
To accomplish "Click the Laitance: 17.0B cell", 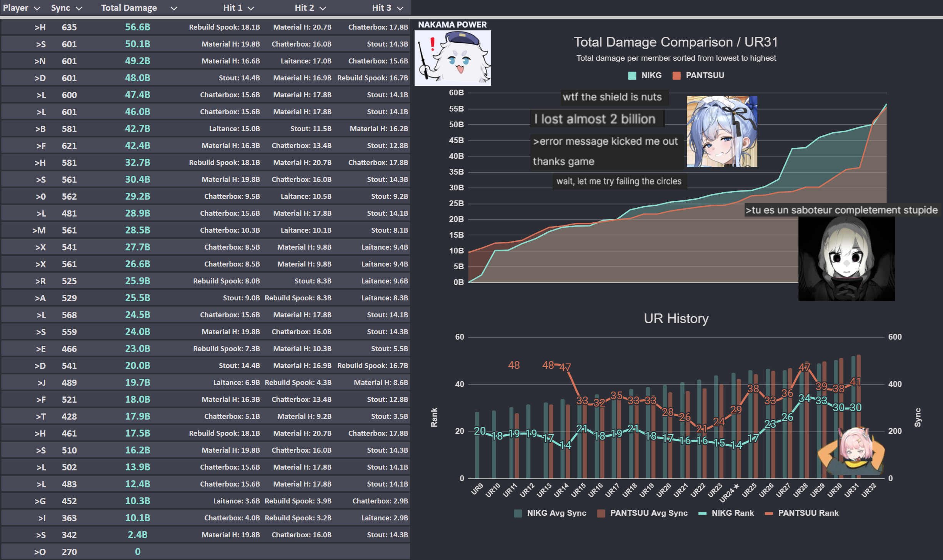I will tap(306, 61).
